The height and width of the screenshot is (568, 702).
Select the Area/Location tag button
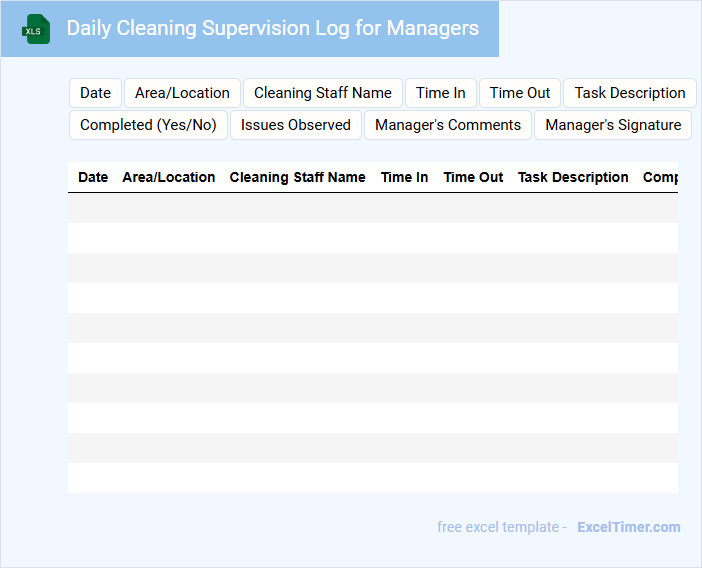pos(182,93)
